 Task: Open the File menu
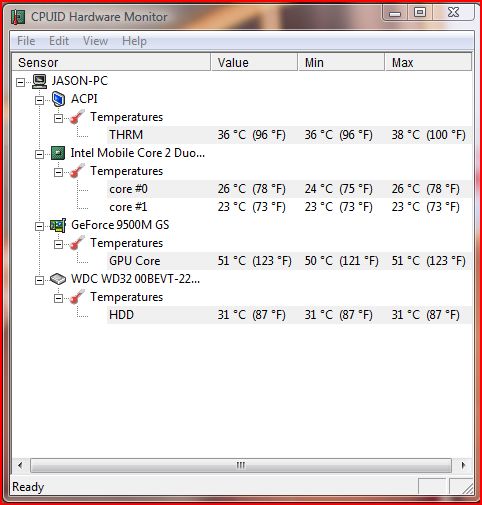point(26,41)
